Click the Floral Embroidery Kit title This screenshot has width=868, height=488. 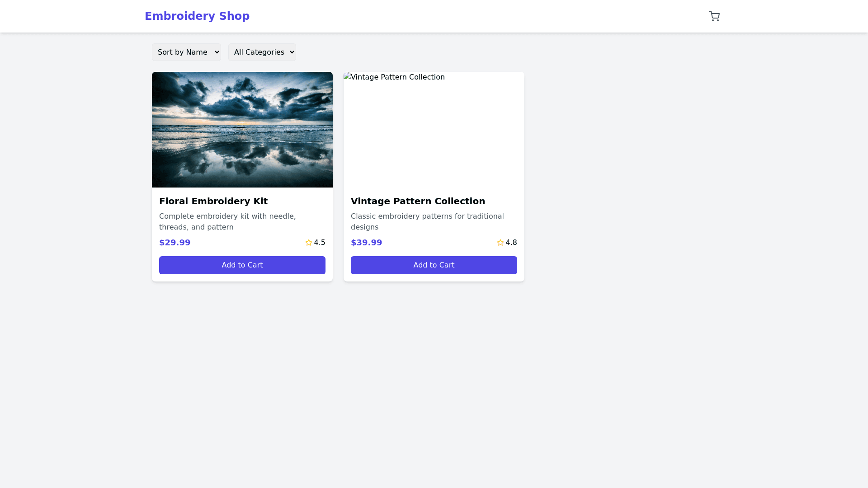pos(213,201)
